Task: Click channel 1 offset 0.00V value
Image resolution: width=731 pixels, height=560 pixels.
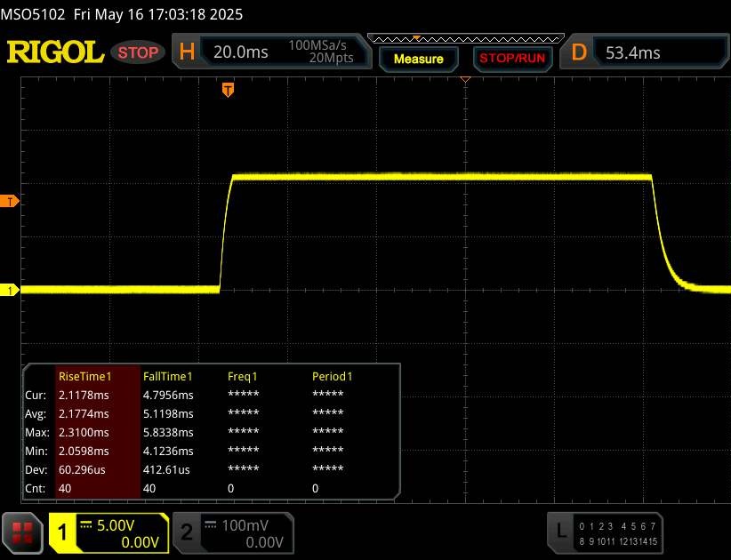Action: (x=140, y=542)
